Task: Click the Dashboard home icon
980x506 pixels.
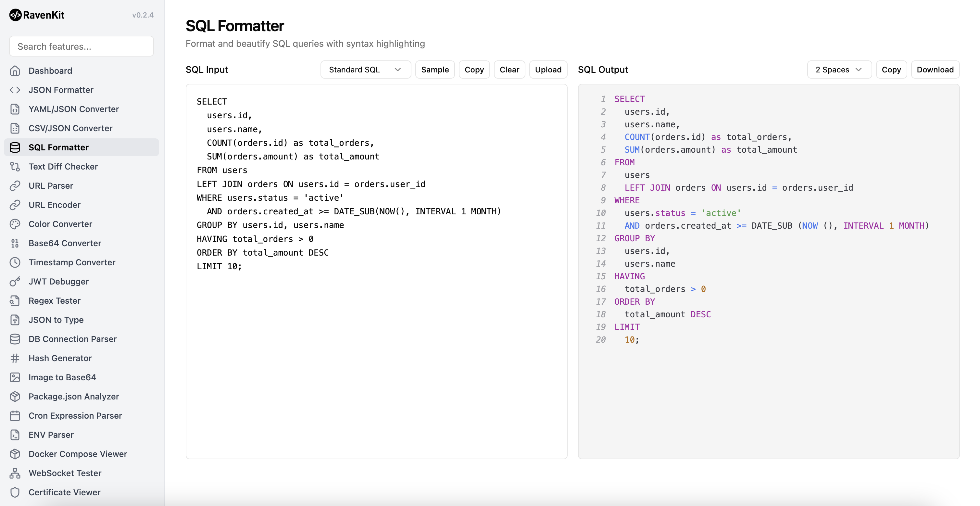Action: [x=15, y=71]
